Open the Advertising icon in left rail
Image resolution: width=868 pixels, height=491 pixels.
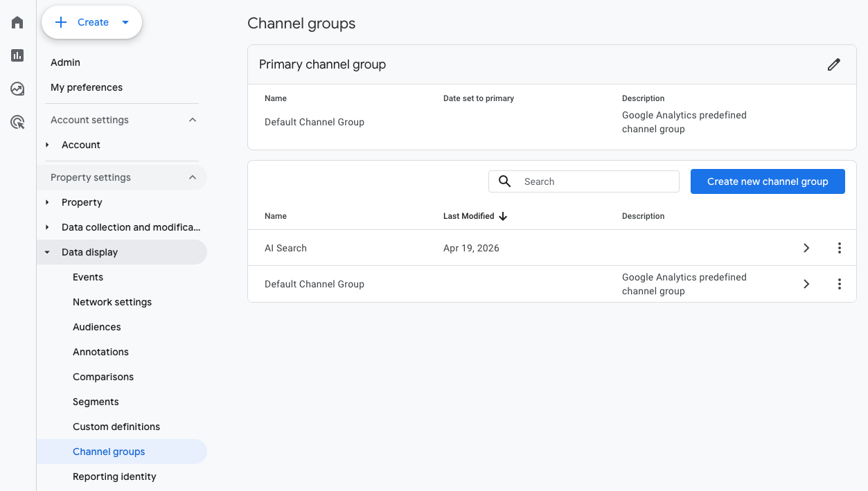[x=17, y=122]
